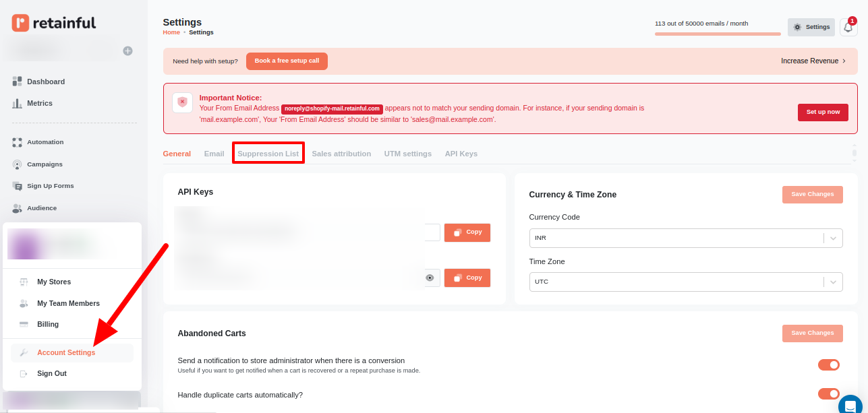Turn off handling duplicate carts automatically
The width and height of the screenshot is (868, 413).
pos(828,394)
